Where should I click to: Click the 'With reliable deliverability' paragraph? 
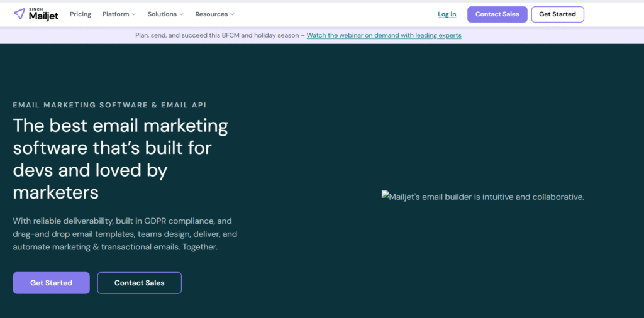click(x=125, y=234)
